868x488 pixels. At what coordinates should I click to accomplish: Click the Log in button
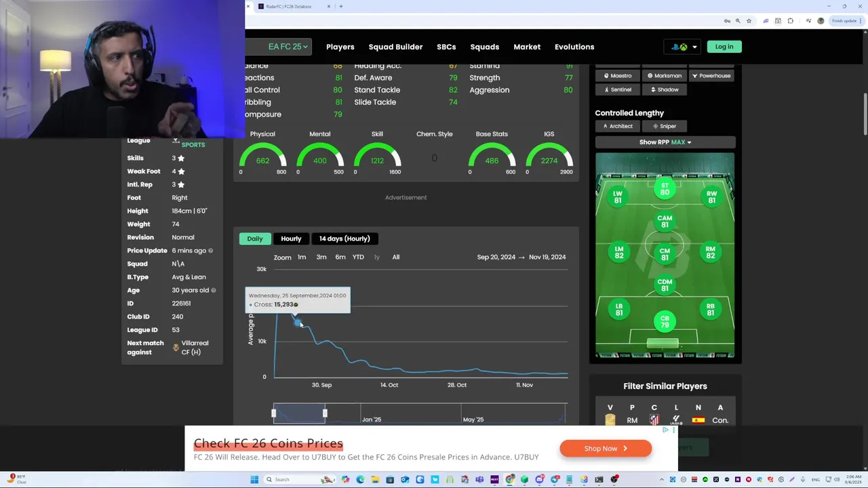coord(724,47)
